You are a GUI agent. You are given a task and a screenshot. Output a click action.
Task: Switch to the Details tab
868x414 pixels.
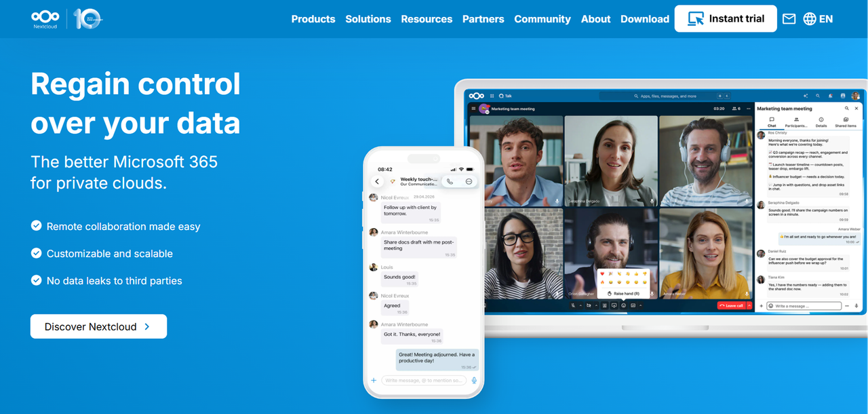[821, 122]
